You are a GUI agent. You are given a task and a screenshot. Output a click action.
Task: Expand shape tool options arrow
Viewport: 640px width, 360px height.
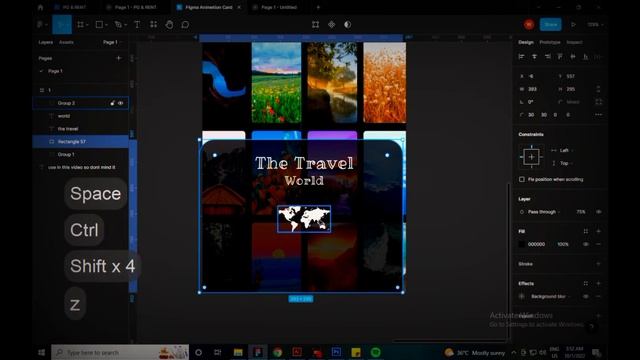click(x=106, y=25)
